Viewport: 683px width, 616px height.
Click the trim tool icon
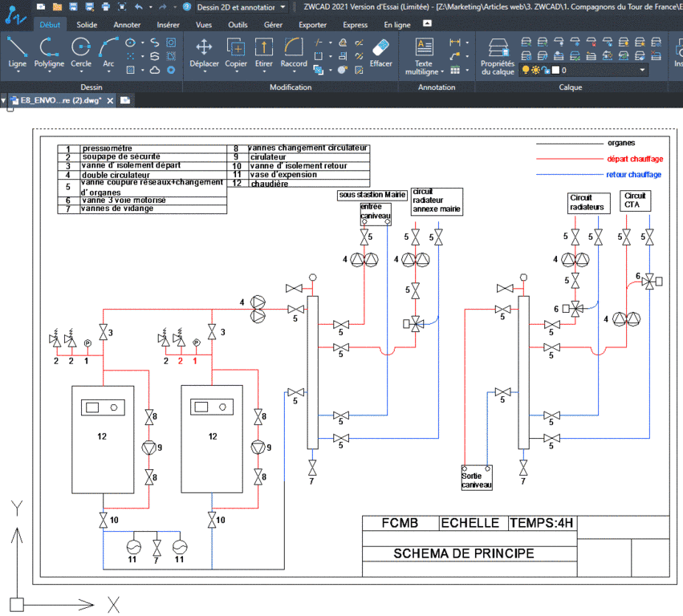coord(319,43)
